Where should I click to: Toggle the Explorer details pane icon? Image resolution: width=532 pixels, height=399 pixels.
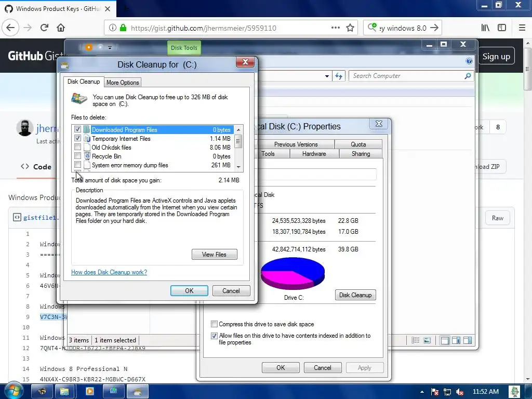[x=456, y=340]
